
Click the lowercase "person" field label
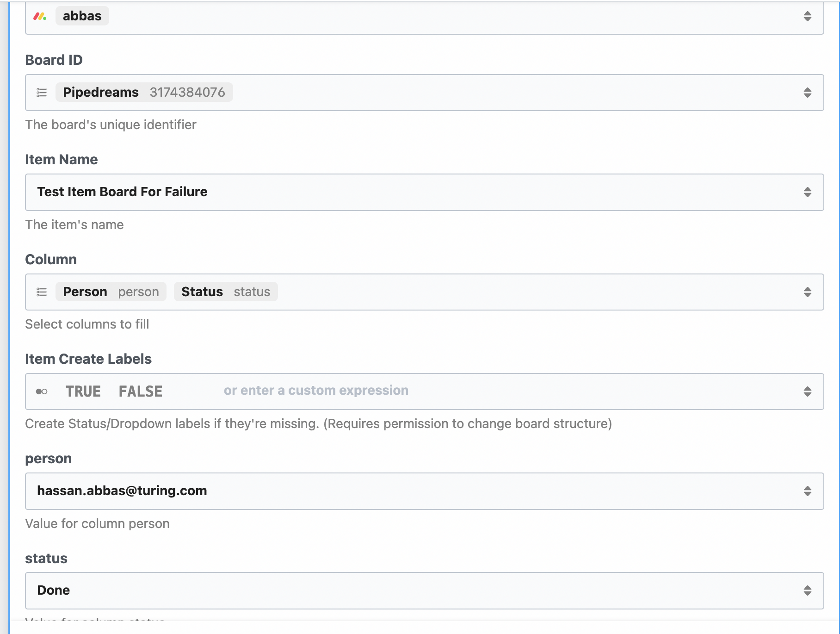[x=49, y=459]
